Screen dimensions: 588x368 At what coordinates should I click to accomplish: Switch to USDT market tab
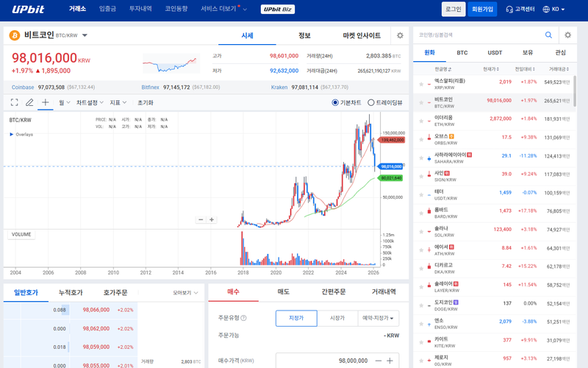tap(495, 53)
